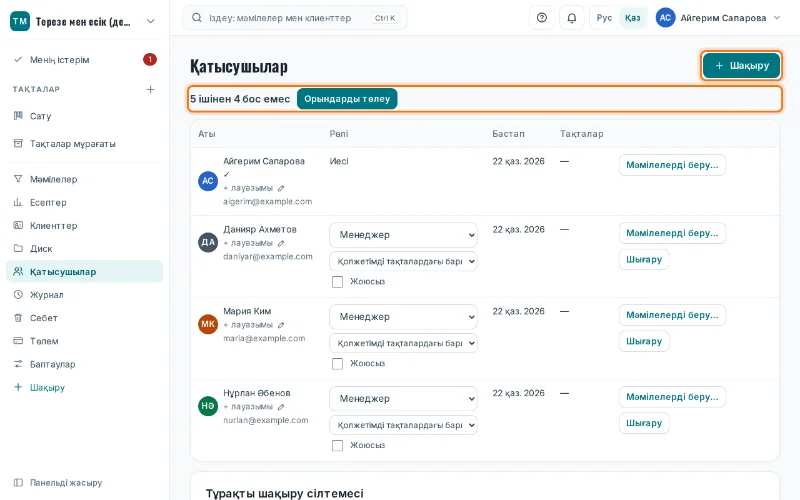The image size is (800, 500).
Task: Click the ТМ workspace logo
Action: pyautogui.click(x=20, y=21)
